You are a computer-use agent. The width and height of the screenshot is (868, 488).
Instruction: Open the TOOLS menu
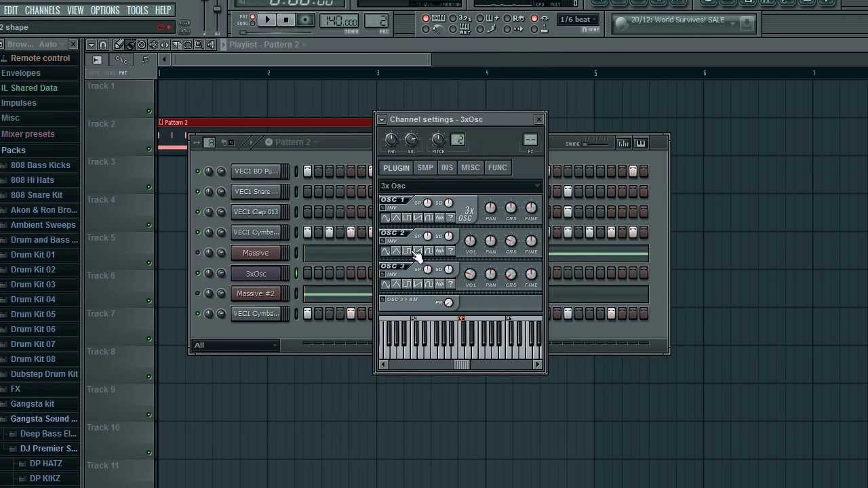point(138,11)
